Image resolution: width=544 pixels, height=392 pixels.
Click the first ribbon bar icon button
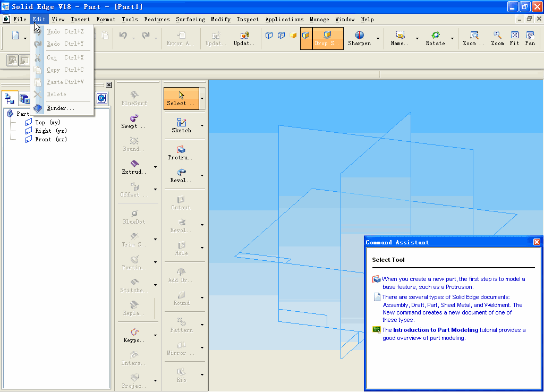tap(12, 61)
